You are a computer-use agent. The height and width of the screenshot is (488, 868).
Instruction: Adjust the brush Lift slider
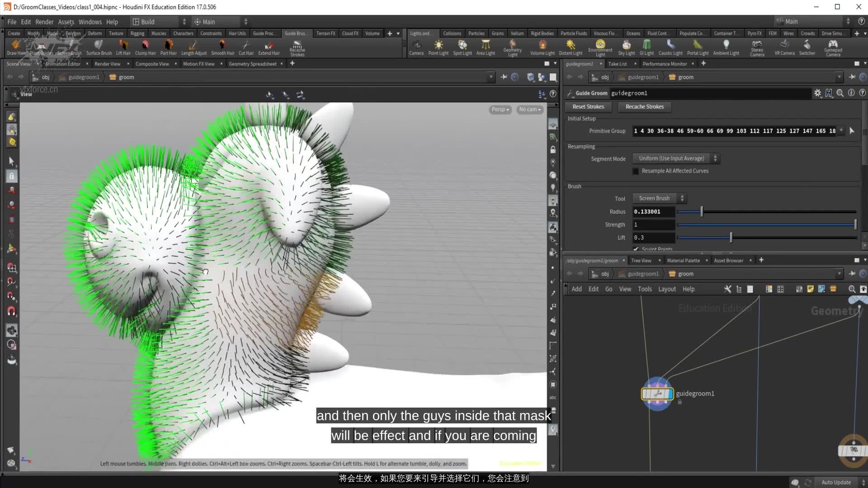pos(766,237)
